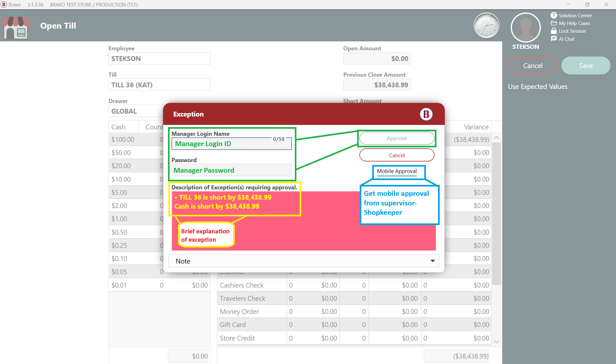Open the Solution Center help icon
616x364 pixels.
(x=554, y=15)
